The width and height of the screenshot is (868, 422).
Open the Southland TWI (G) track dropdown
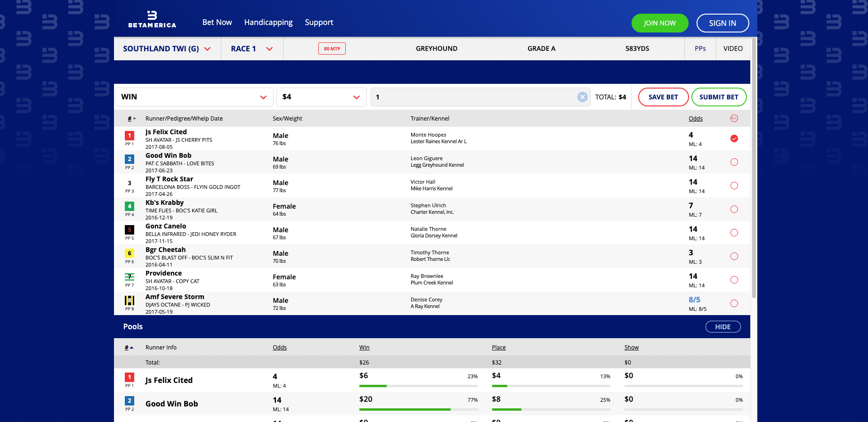(x=167, y=49)
